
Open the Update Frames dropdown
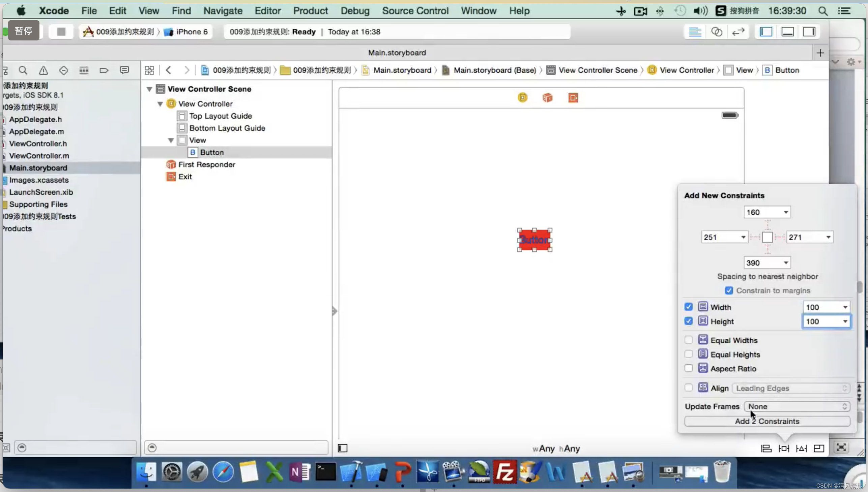click(x=797, y=406)
